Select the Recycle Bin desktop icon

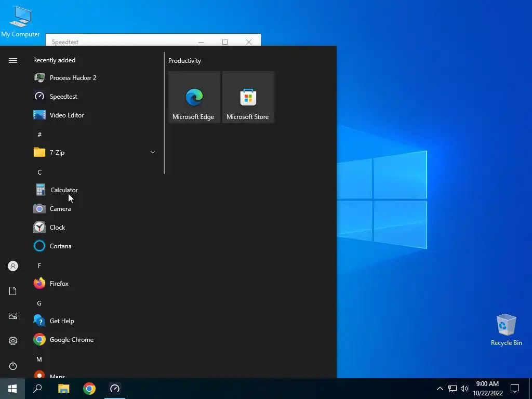(506, 330)
